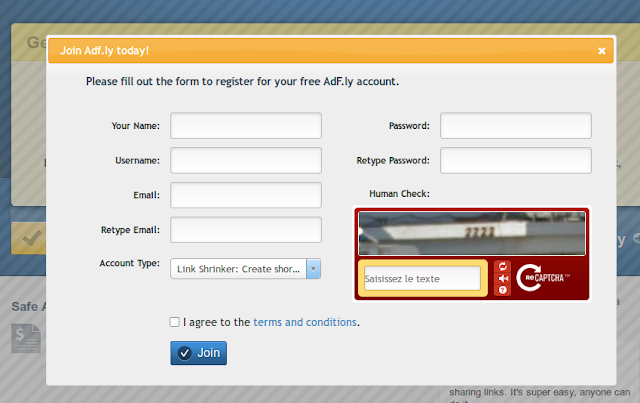Image resolution: width=640 pixels, height=403 pixels.
Task: Open reCAPTCHA help question mark
Action: (502, 290)
